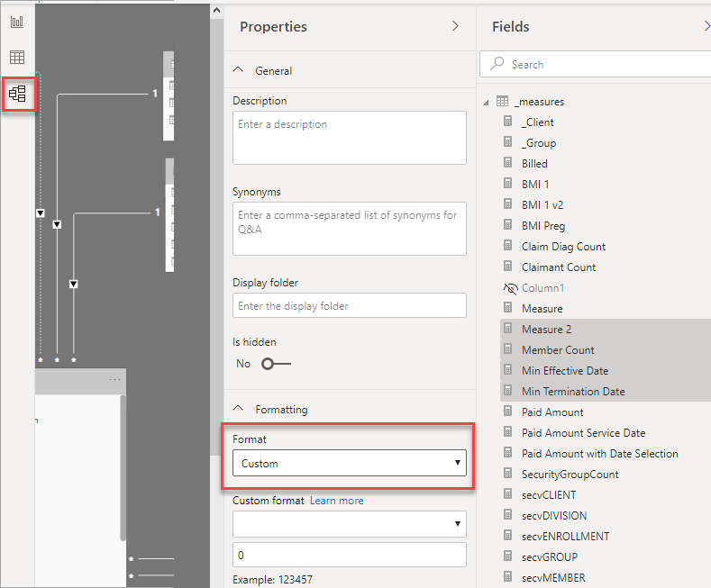Screen dimensions: 711x588
Task: Open the Custom format preset dropdown
Action: [x=349, y=524]
